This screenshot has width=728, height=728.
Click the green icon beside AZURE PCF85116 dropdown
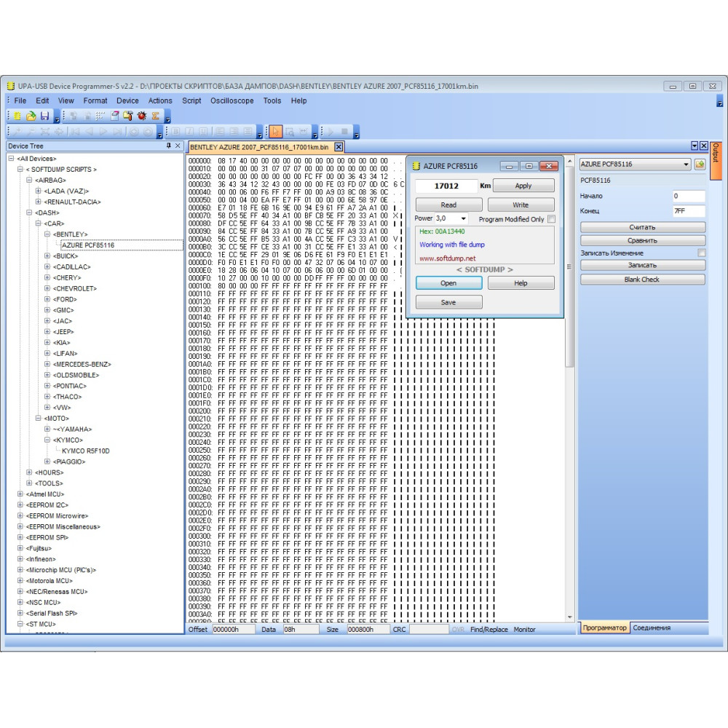point(700,164)
